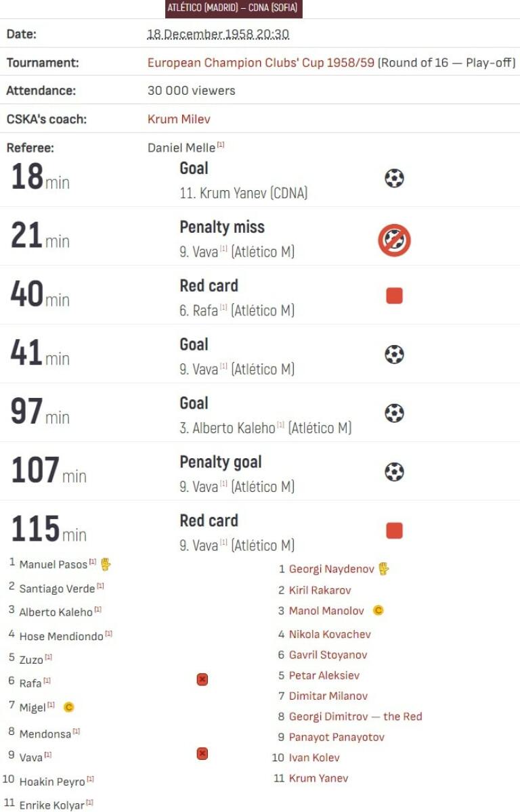Screen dimensions: 520x812
Task: Open Georgi Dimitrov — the Red player page
Action: click(355, 717)
